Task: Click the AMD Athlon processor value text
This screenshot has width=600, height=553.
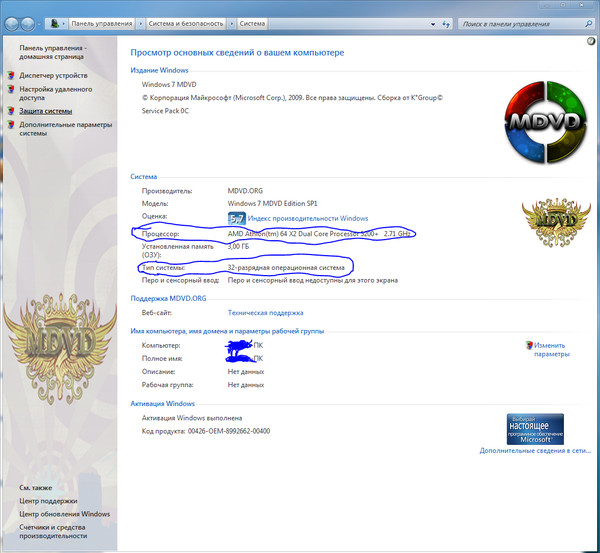Action: pos(319,233)
